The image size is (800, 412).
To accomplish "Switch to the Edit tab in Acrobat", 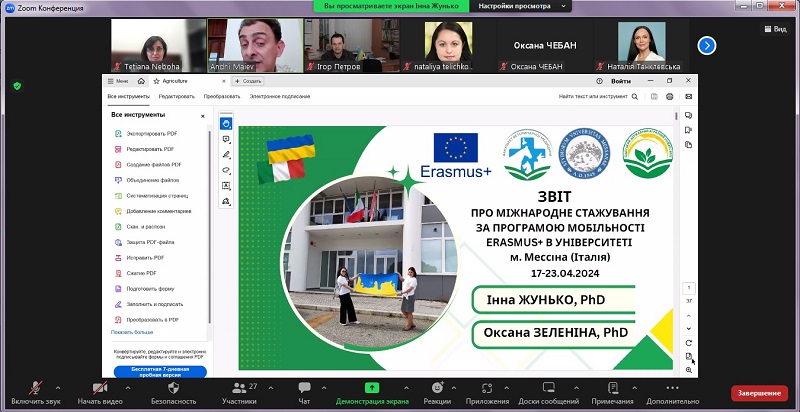I will (176, 96).
